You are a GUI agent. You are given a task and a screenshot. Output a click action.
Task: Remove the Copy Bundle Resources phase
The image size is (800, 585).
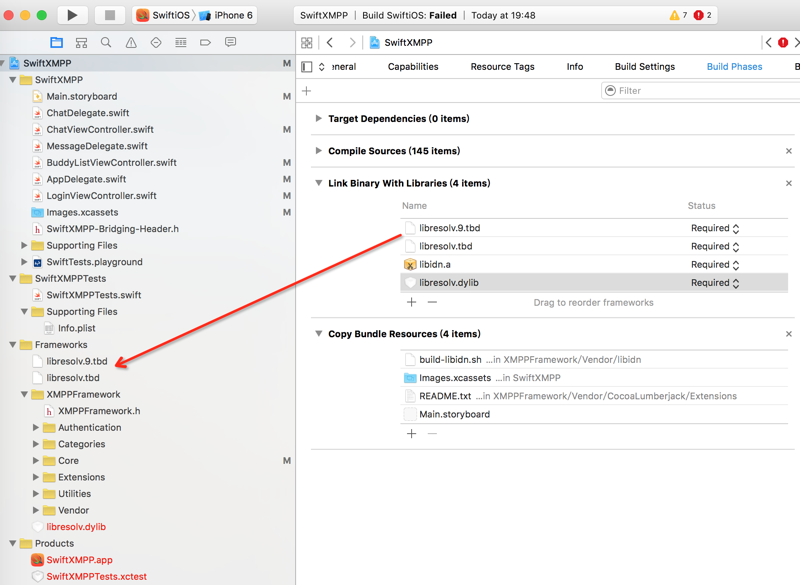(x=789, y=334)
